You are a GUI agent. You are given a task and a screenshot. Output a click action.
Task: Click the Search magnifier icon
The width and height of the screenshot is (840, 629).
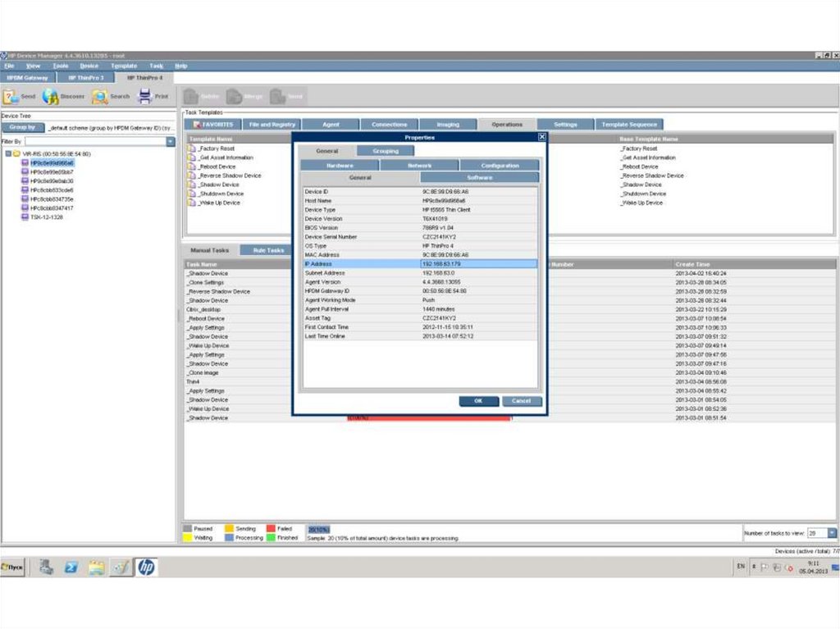99,97
